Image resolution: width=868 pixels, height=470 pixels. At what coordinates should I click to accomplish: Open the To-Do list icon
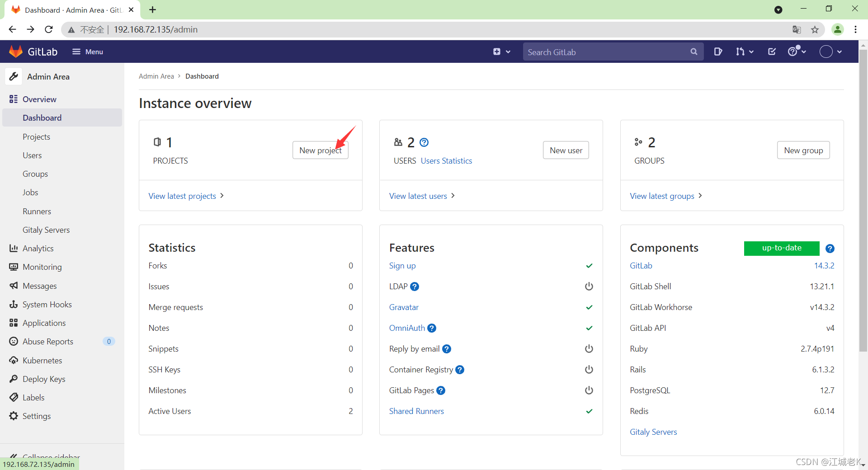tap(772, 52)
